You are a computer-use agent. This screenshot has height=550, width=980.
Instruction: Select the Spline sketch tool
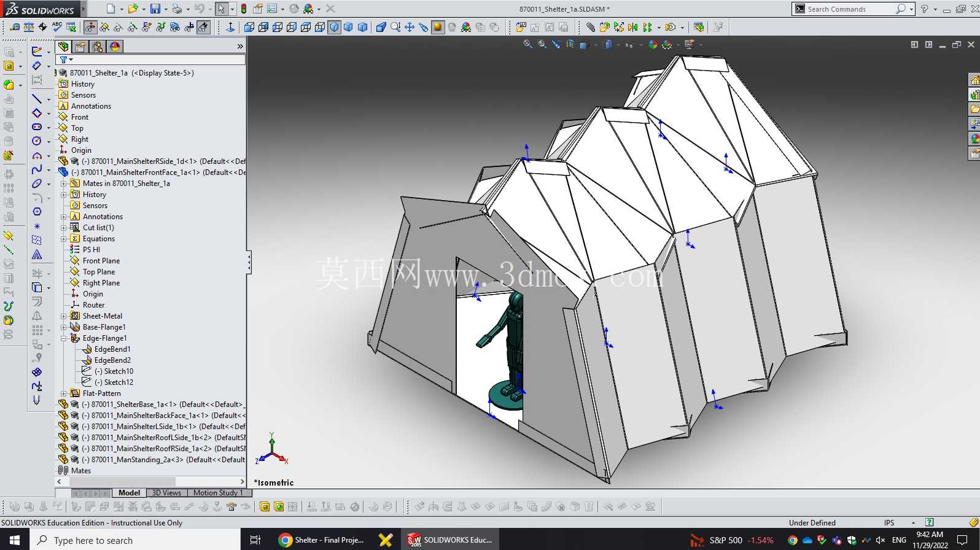click(37, 169)
